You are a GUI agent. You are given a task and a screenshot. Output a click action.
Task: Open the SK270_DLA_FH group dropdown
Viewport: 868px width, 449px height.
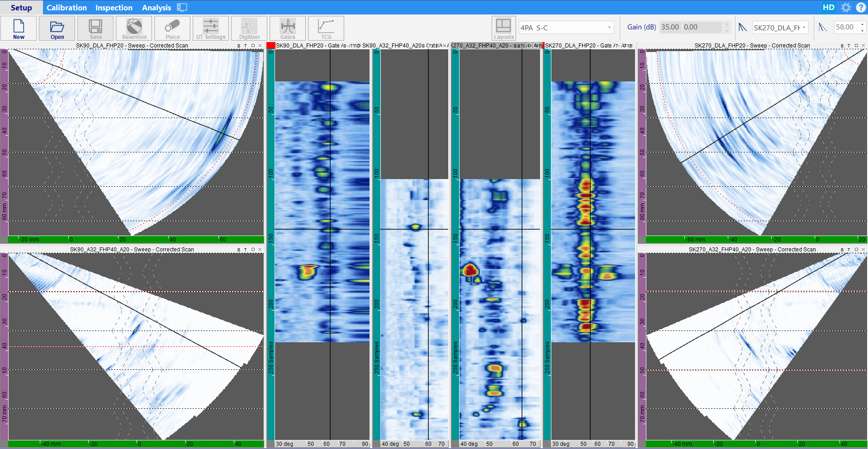tap(804, 28)
